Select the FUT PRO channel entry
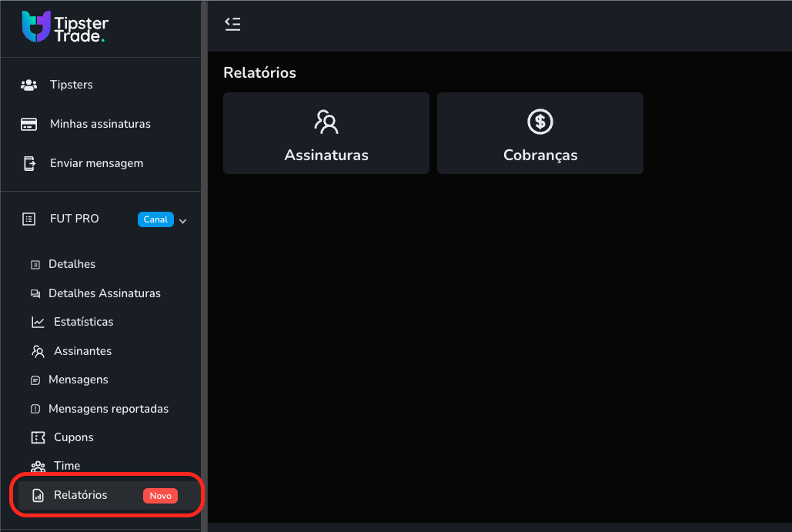 (x=74, y=219)
